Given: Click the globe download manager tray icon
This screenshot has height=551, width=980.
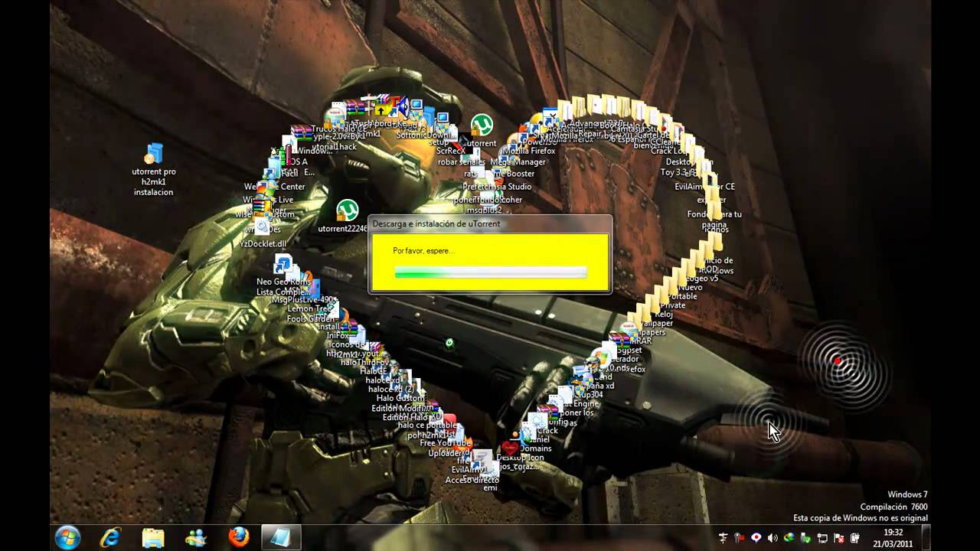Looking at the screenshot, I should tap(789, 538).
